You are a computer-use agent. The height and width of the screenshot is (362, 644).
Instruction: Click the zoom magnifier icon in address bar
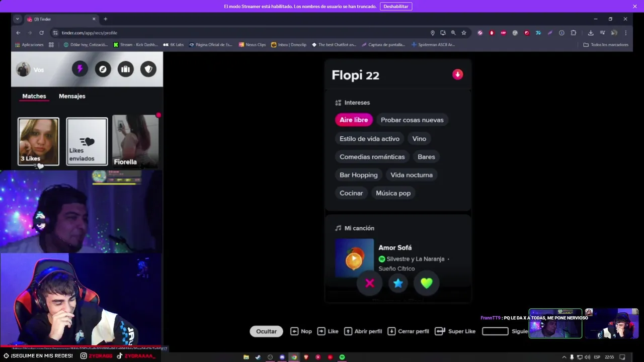(x=453, y=33)
